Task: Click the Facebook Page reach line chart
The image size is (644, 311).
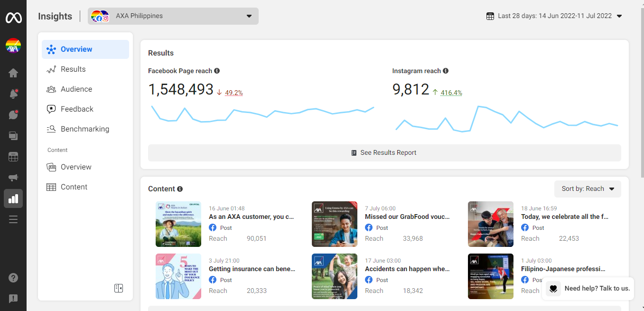Action: tap(262, 114)
